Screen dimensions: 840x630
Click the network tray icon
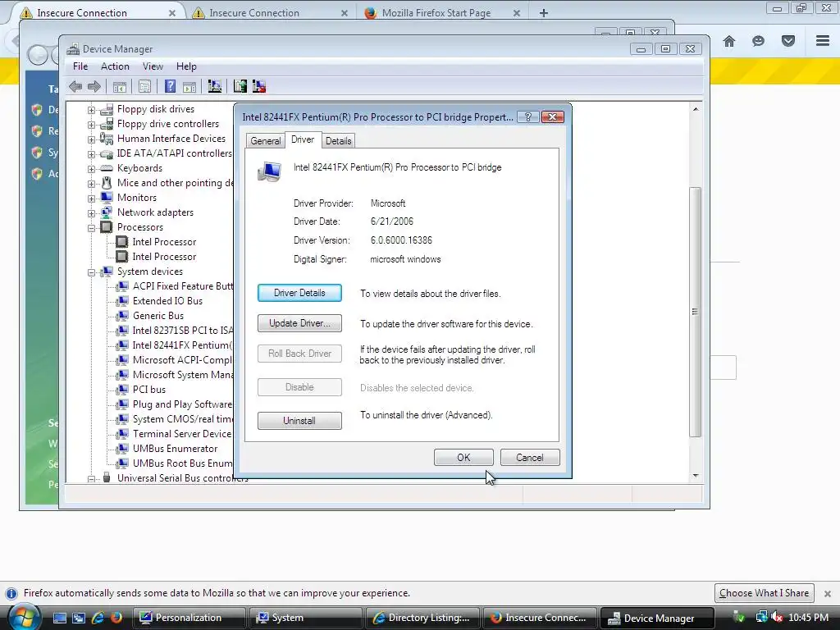[x=761, y=618]
